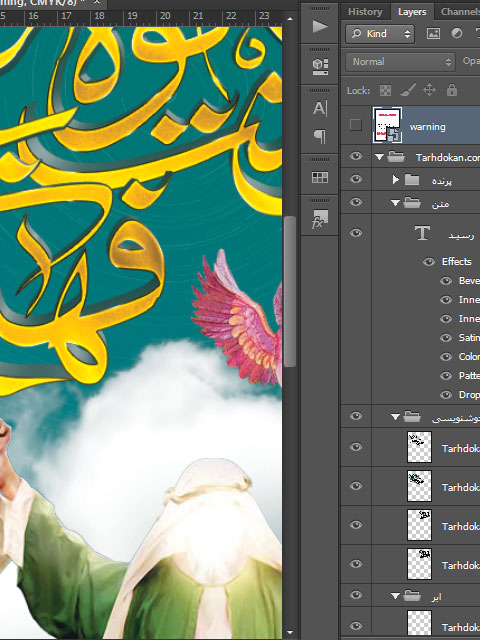The image size is (480, 640).
Task: Lock image pixels brush icon
Action: [x=407, y=90]
